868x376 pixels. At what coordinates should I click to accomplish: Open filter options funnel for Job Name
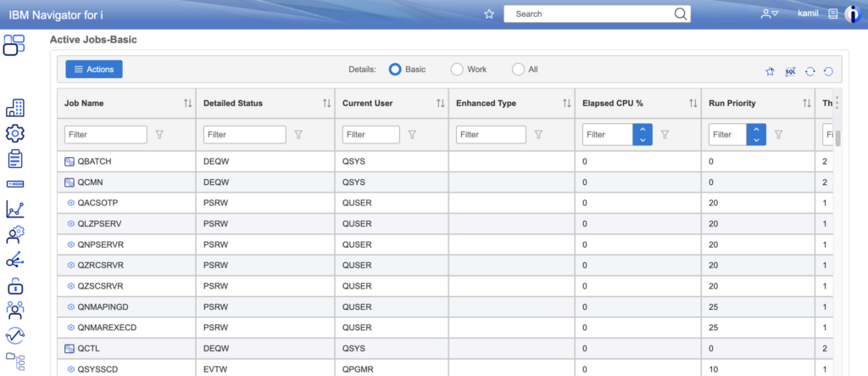159,134
